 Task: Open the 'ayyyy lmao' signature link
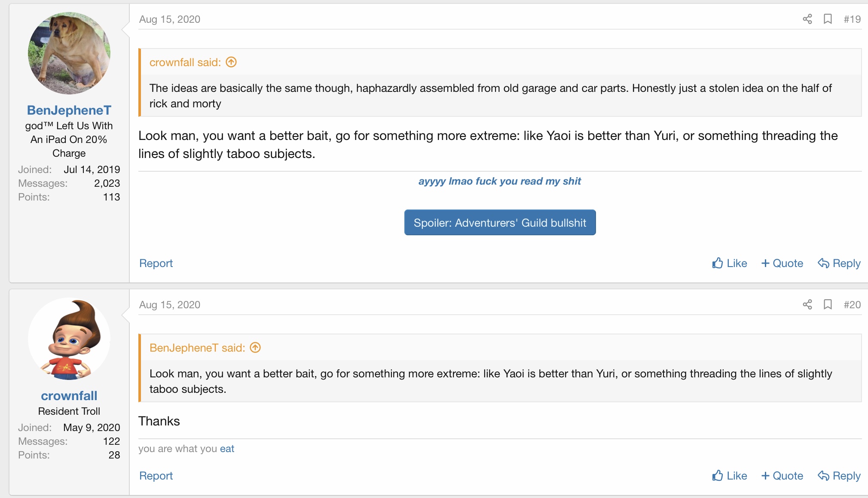[499, 181]
